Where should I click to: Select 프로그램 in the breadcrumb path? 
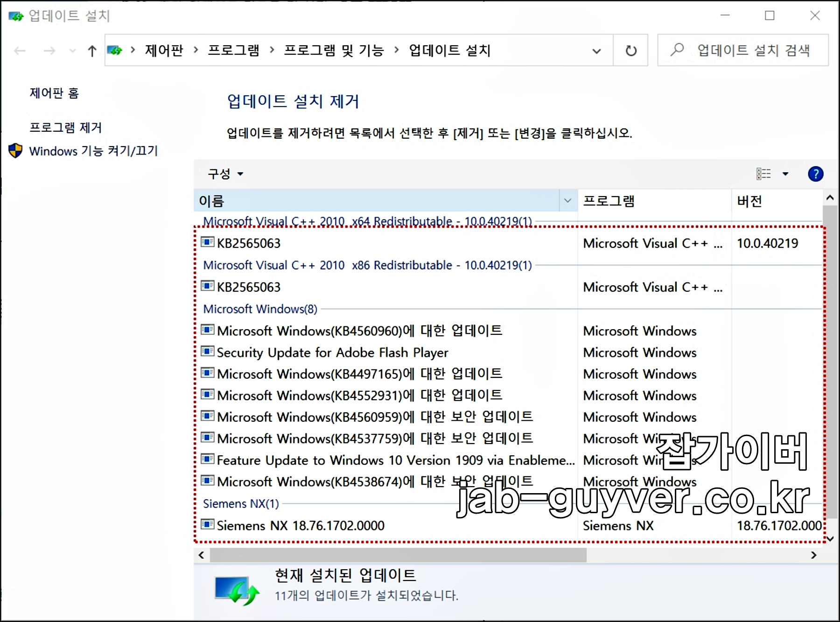[x=233, y=50]
